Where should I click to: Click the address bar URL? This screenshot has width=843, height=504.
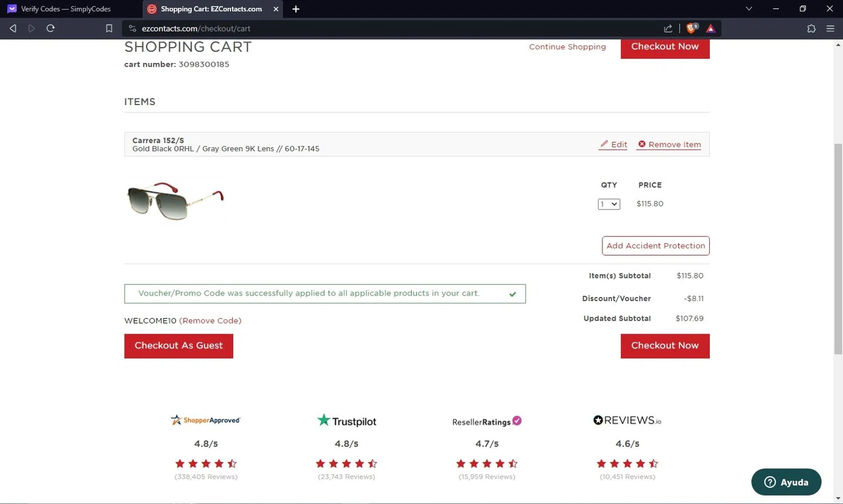[x=196, y=28]
